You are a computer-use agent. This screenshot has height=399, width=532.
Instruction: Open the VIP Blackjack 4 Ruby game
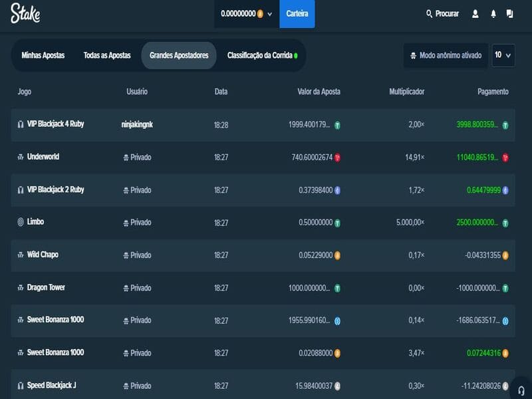[56, 124]
